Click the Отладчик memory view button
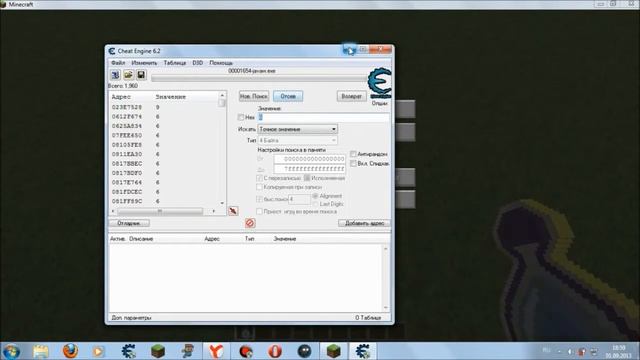 [129, 223]
